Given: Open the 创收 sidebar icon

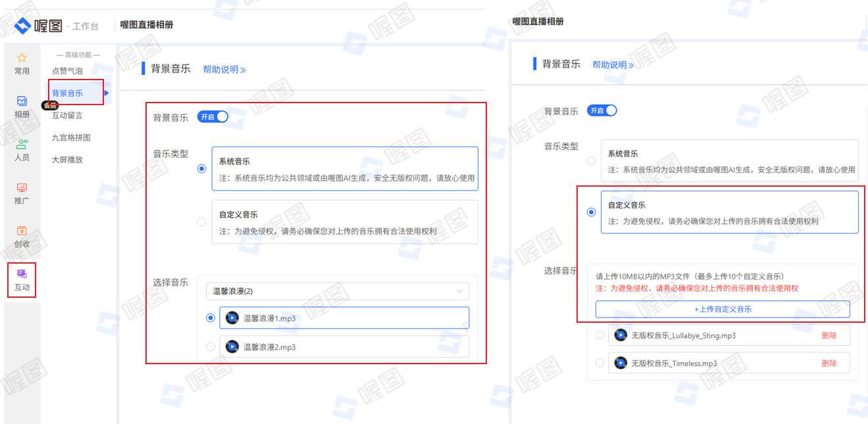Looking at the screenshot, I should point(22,231).
